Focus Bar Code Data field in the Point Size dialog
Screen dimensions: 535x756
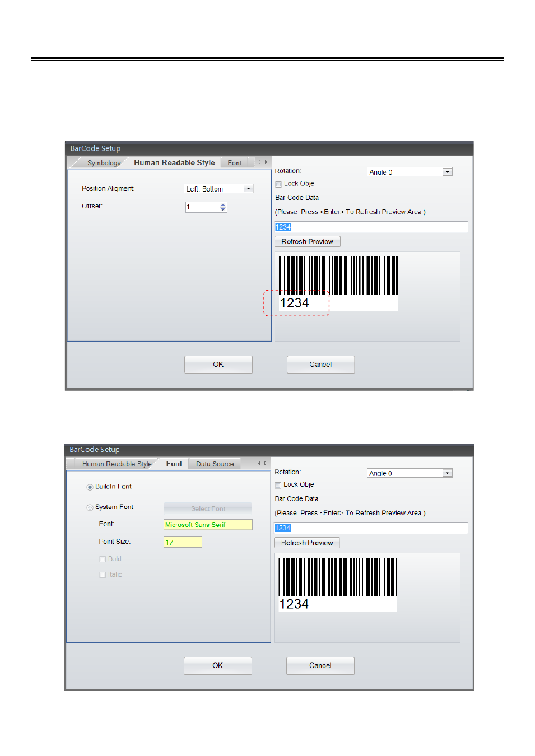pyautogui.click(x=371, y=528)
